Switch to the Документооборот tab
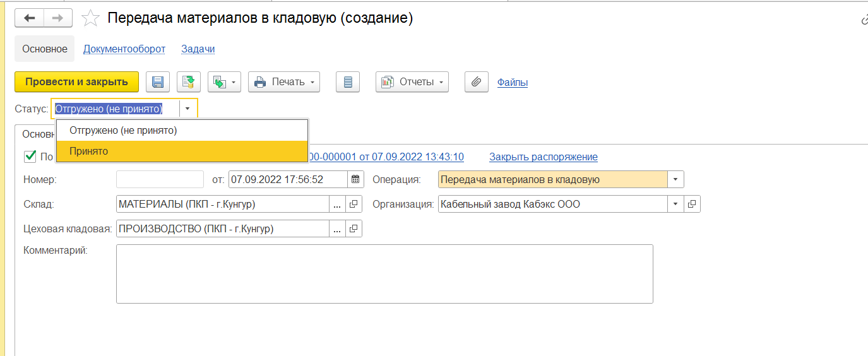 click(x=124, y=49)
